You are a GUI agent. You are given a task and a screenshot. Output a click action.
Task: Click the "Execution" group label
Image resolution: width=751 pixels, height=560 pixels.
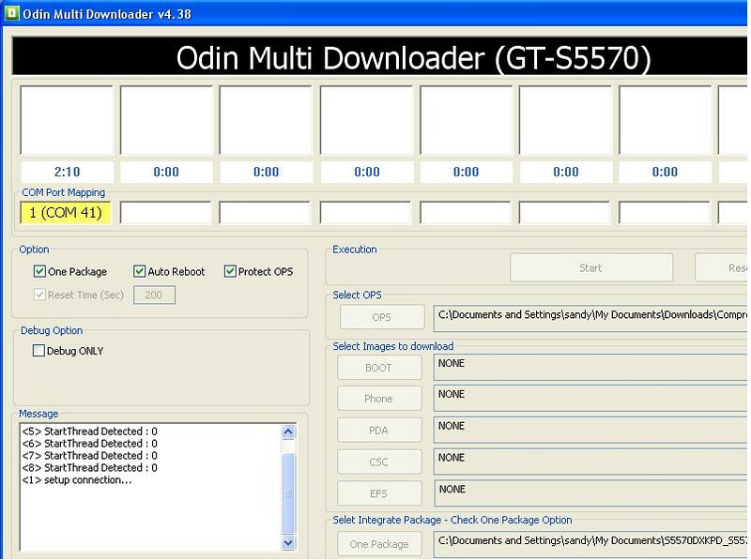tap(355, 250)
